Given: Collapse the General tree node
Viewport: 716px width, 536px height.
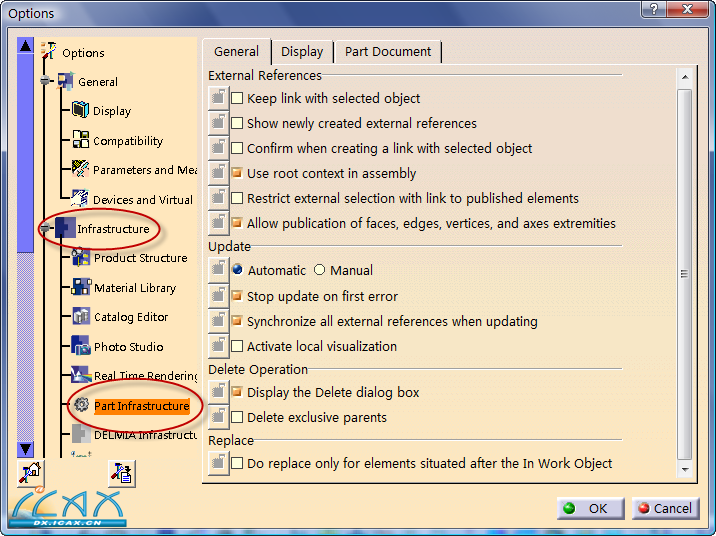Looking at the screenshot, I should click(x=44, y=81).
